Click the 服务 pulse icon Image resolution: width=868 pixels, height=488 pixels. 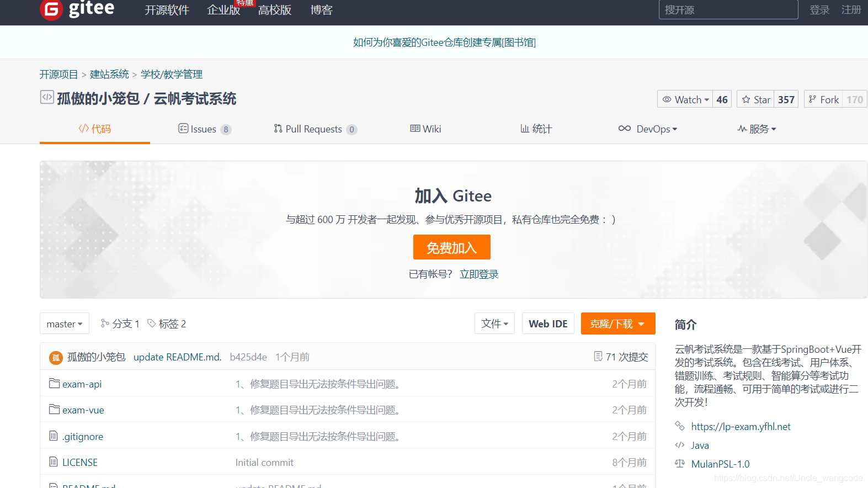(x=742, y=129)
